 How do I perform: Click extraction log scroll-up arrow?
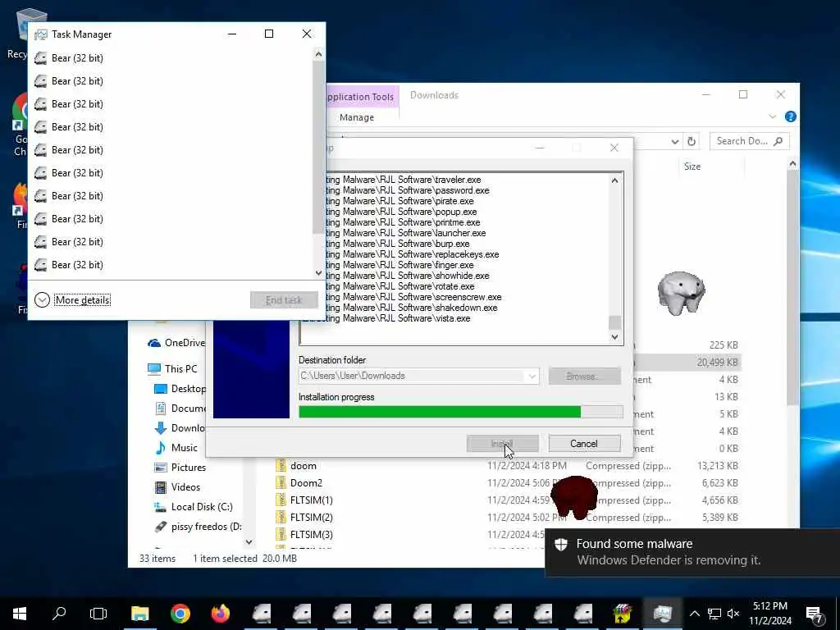pyautogui.click(x=614, y=180)
